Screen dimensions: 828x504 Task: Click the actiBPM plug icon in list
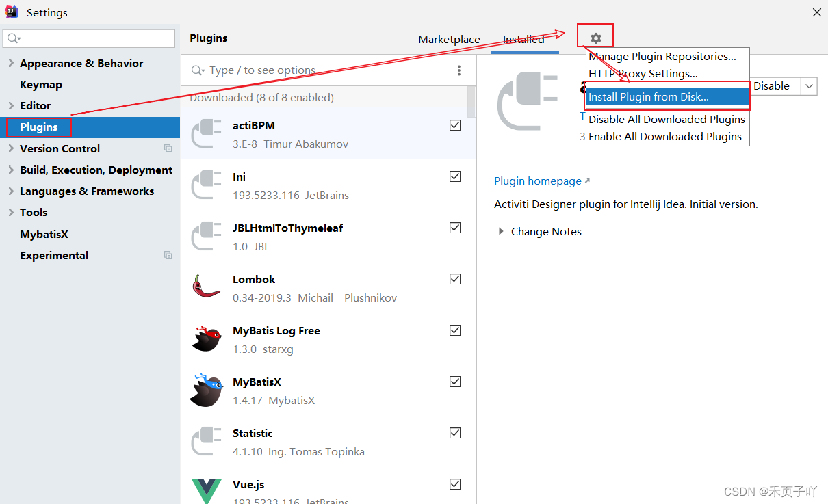(206, 134)
